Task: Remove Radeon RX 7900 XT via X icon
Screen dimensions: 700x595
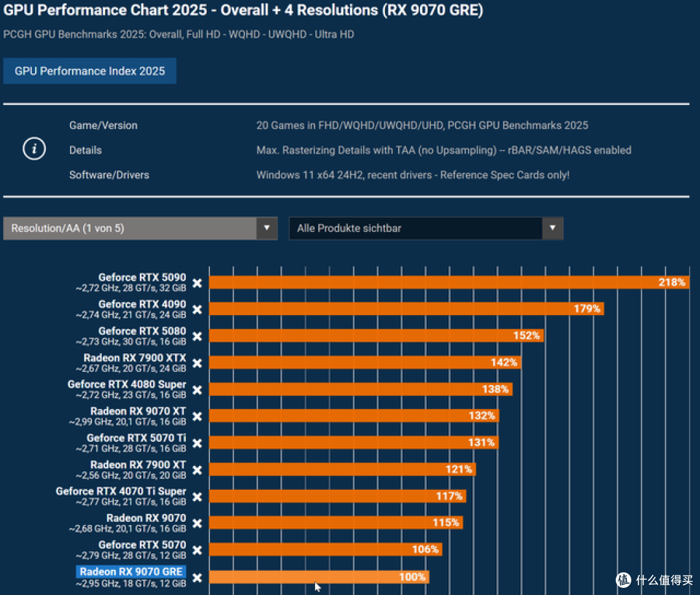Action: [197, 470]
